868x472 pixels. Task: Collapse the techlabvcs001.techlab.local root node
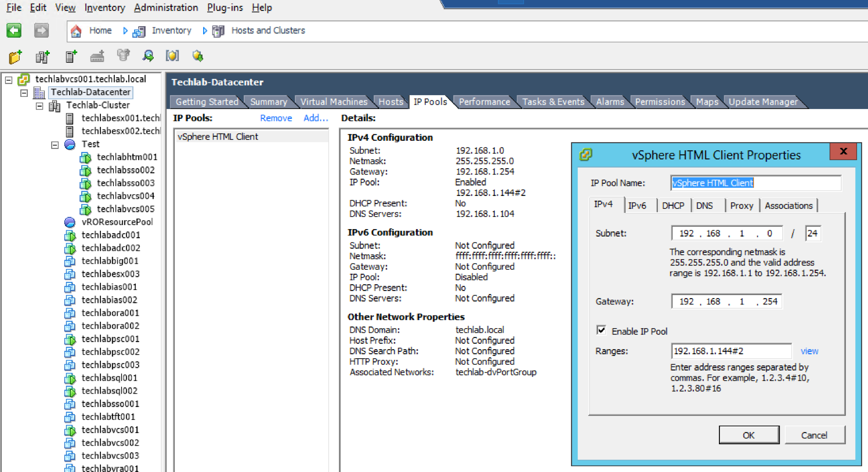9,80
